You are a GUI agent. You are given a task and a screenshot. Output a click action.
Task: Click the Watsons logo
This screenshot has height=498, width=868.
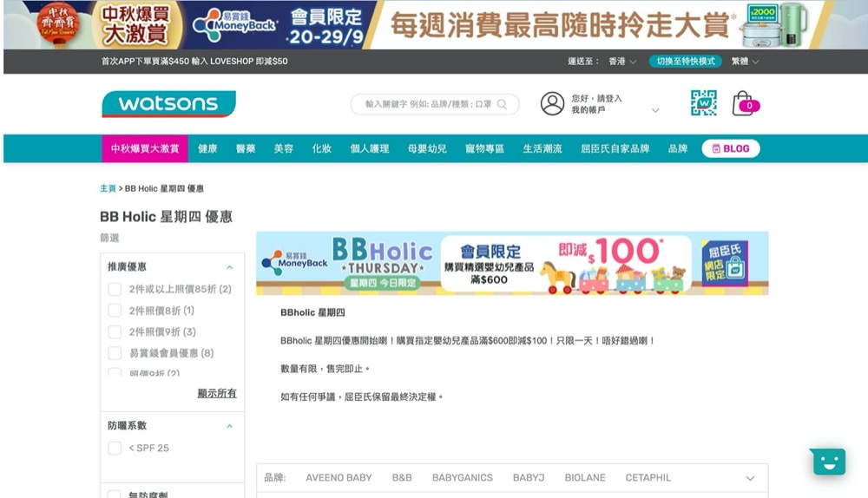coord(169,104)
